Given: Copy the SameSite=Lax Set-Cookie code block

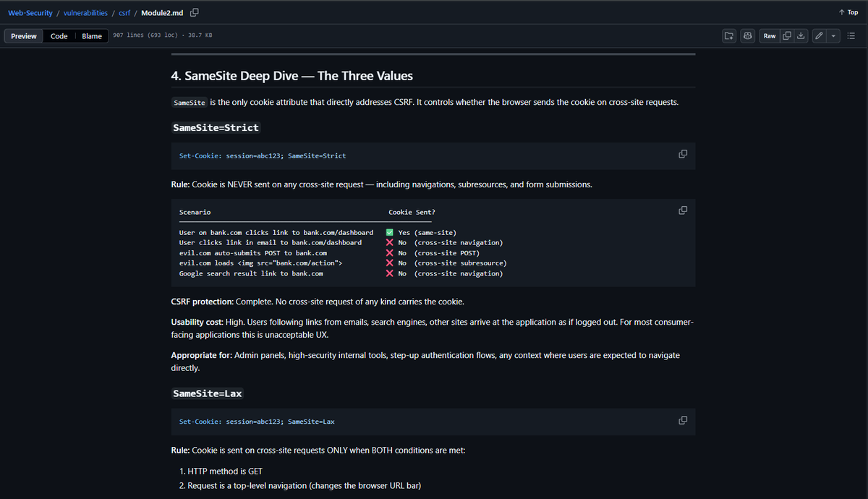Looking at the screenshot, I should pos(682,420).
